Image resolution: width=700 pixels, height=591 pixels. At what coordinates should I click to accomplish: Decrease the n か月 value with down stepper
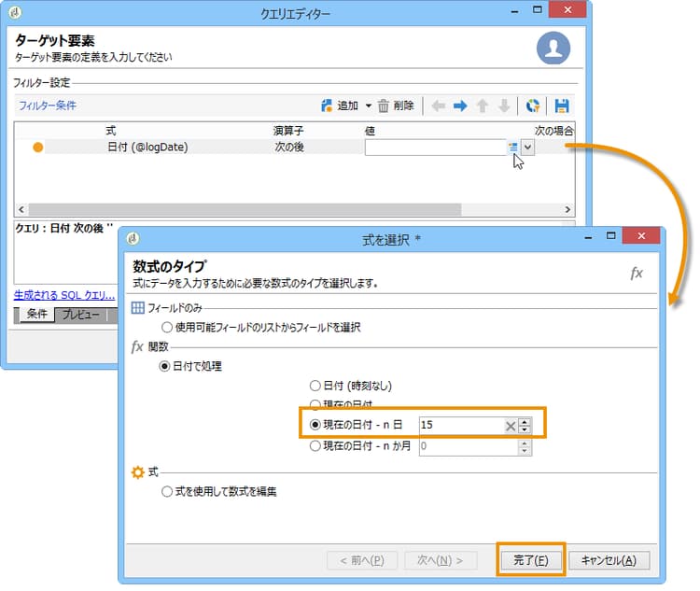[525, 450]
